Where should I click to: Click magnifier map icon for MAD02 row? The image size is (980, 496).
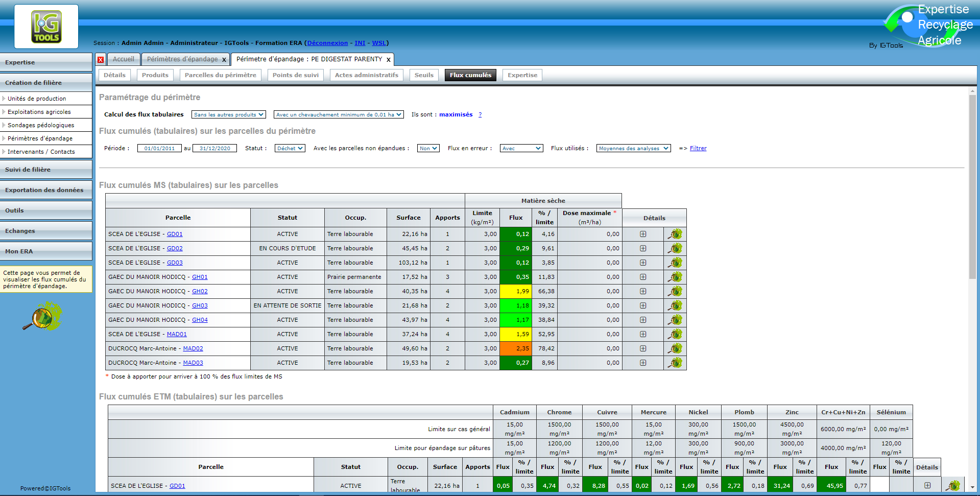pos(675,348)
